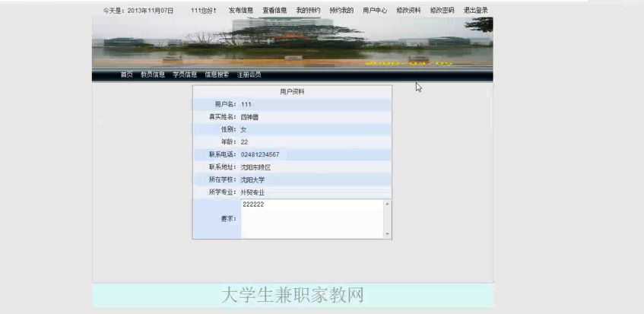Viewport: 644px width, 314px height.
Task: Go to 预约我的 page
Action: 341,10
